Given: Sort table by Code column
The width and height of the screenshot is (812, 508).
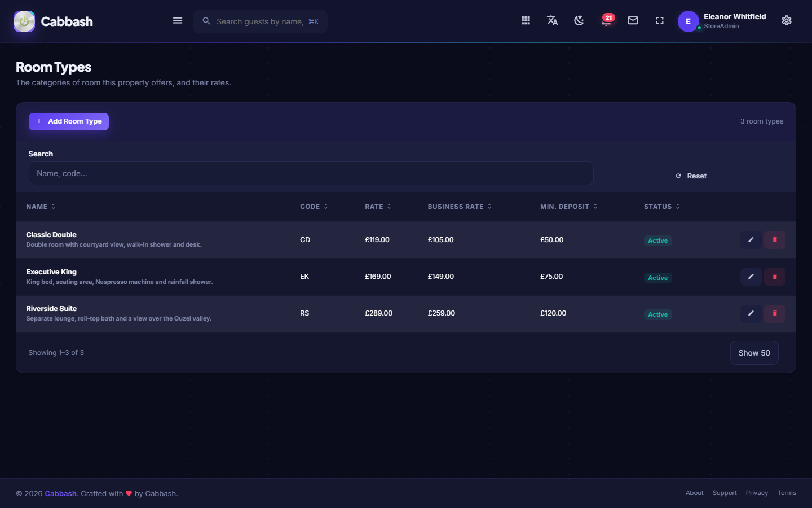Looking at the screenshot, I should [x=314, y=207].
